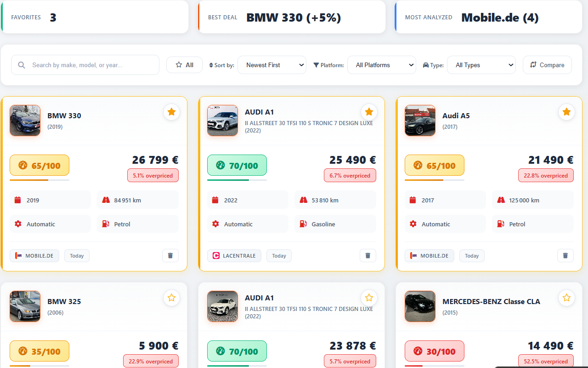
Task: Click the gear icon on BMW 330 Automatic
Action: (x=18, y=224)
